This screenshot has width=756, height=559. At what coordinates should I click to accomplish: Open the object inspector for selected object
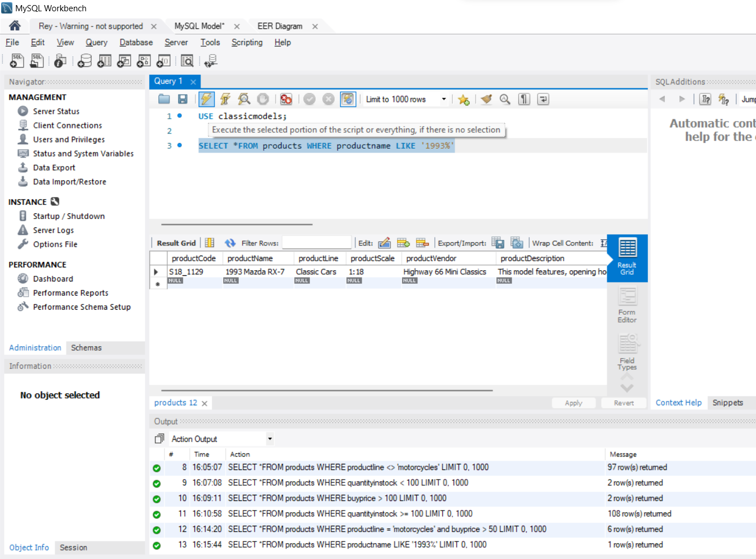coord(60,61)
